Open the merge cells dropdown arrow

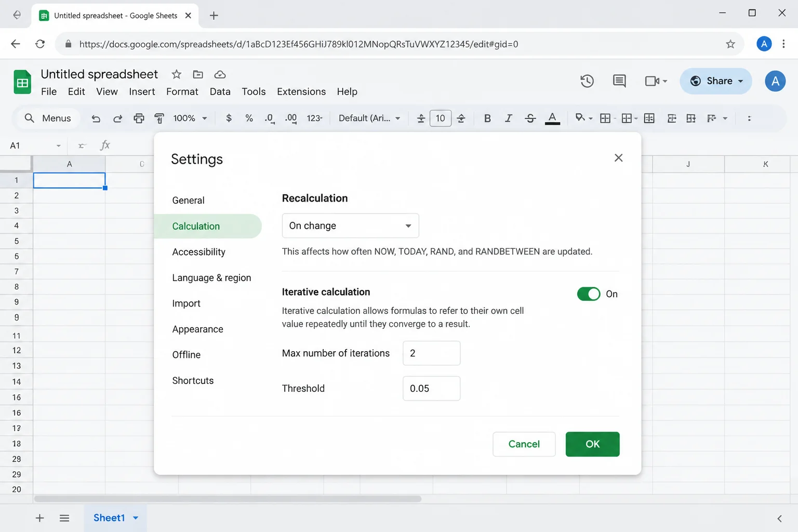coord(636,118)
